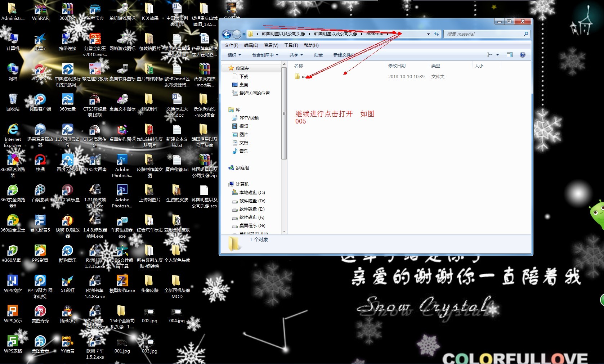Open the 组织 dropdown in Explorer toolbar

[x=234, y=55]
